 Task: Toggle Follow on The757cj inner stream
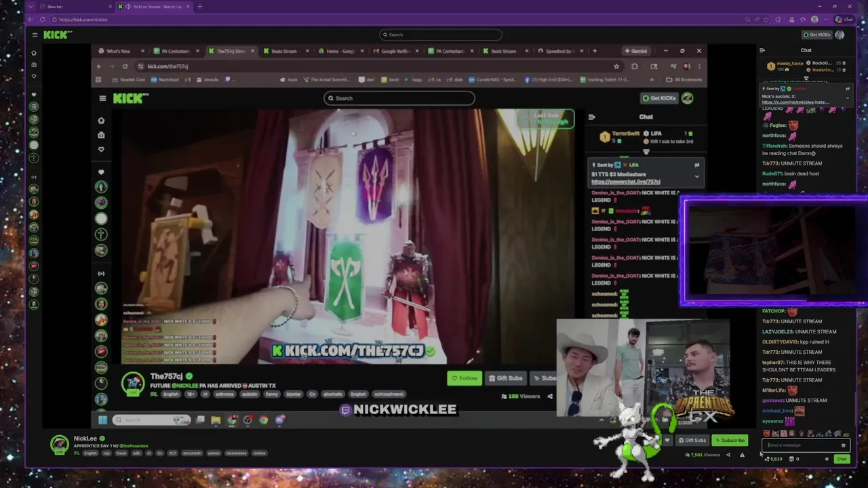click(465, 378)
